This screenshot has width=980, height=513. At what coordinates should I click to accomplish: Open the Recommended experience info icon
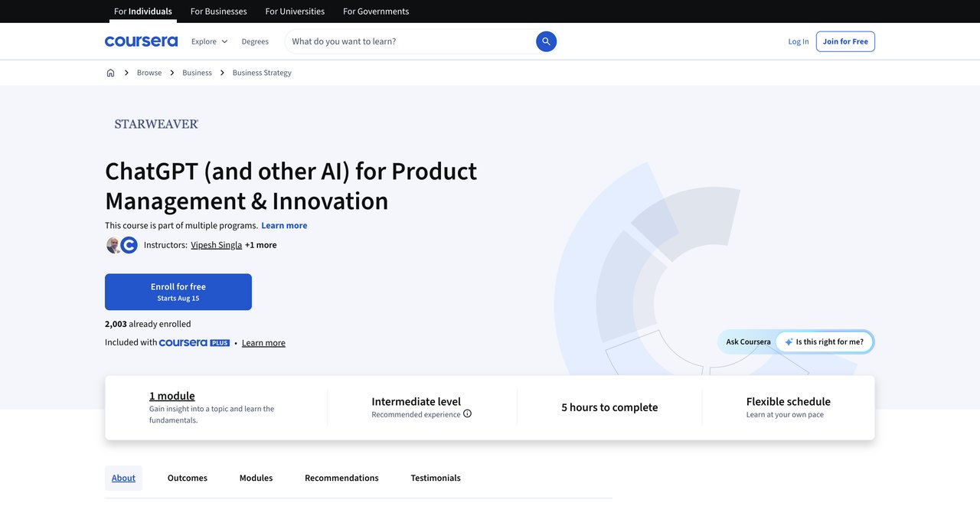pyautogui.click(x=467, y=413)
